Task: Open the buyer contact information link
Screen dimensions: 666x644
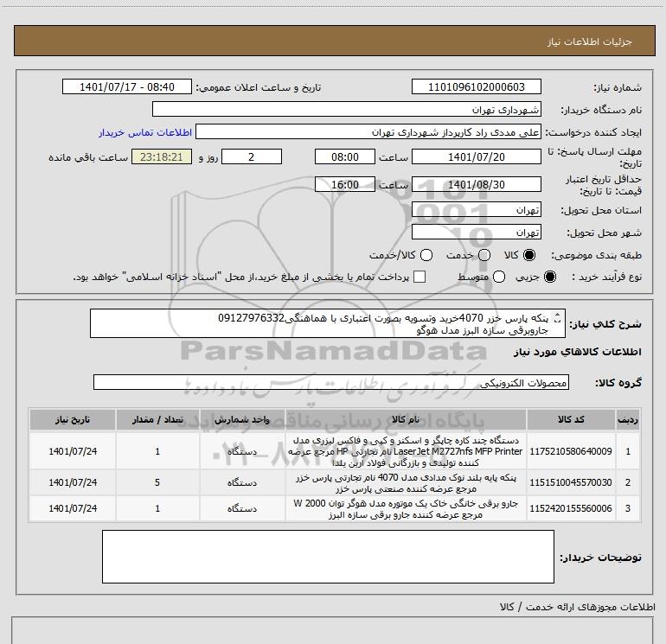Action: [x=145, y=132]
